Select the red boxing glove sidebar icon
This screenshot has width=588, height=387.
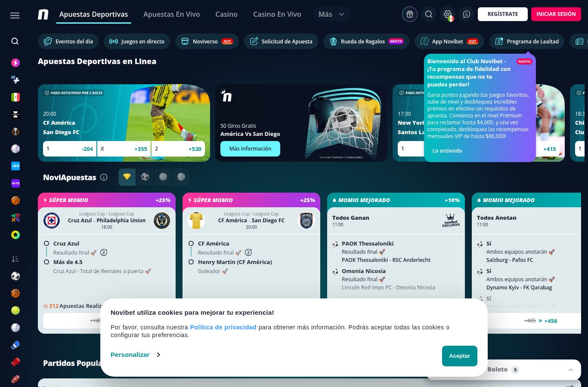click(x=15, y=362)
